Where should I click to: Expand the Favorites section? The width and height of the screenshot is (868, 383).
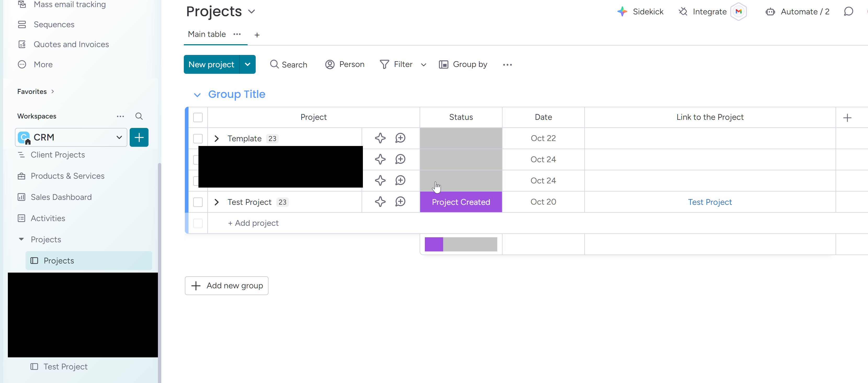(x=53, y=91)
